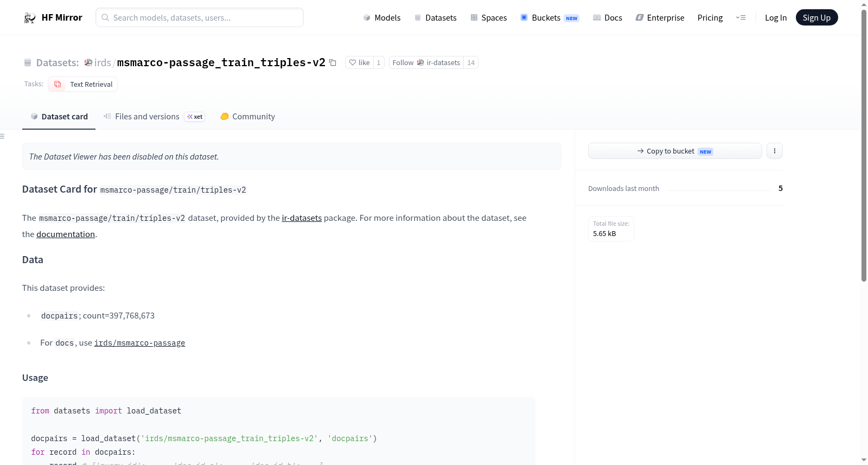
Task: Click the Log In link
Action: [776, 17]
